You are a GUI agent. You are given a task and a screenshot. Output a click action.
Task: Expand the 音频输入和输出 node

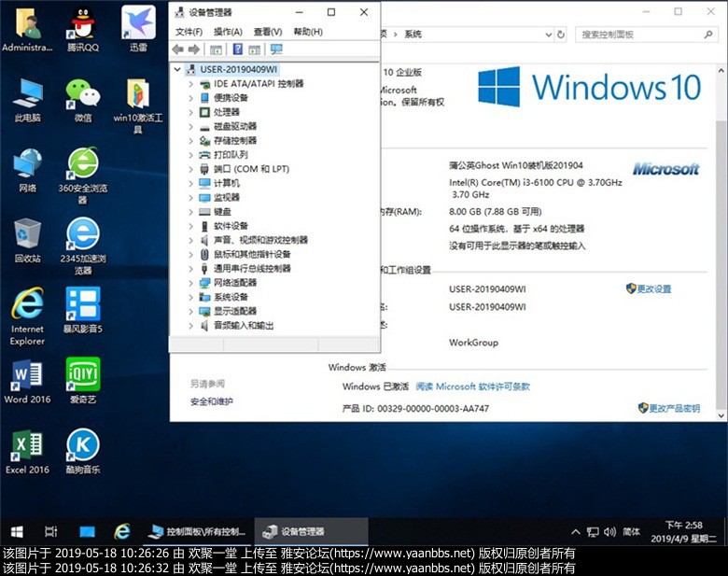coord(190,326)
